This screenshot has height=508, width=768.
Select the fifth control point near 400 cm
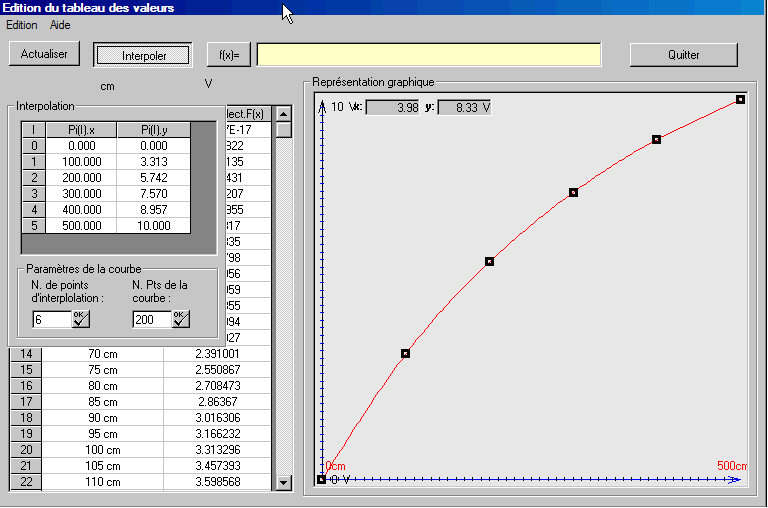click(657, 139)
